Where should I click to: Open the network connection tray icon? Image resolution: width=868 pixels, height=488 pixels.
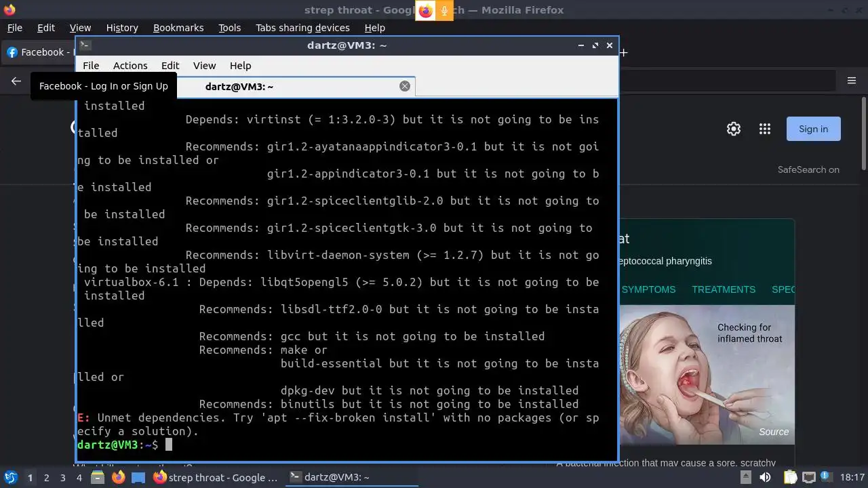pos(808,477)
